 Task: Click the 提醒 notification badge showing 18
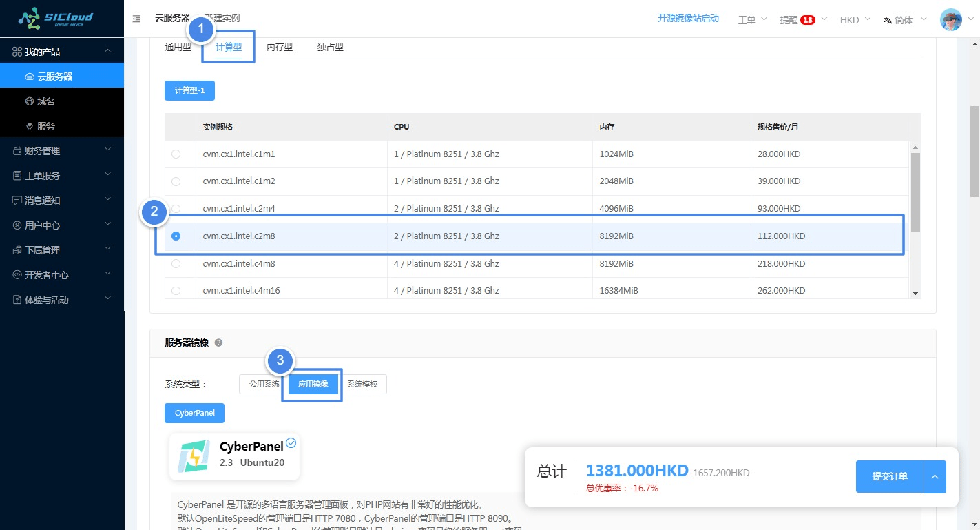pyautogui.click(x=807, y=20)
